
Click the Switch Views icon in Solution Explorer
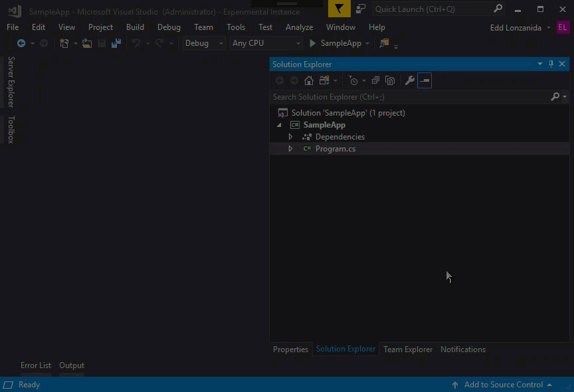pos(324,80)
